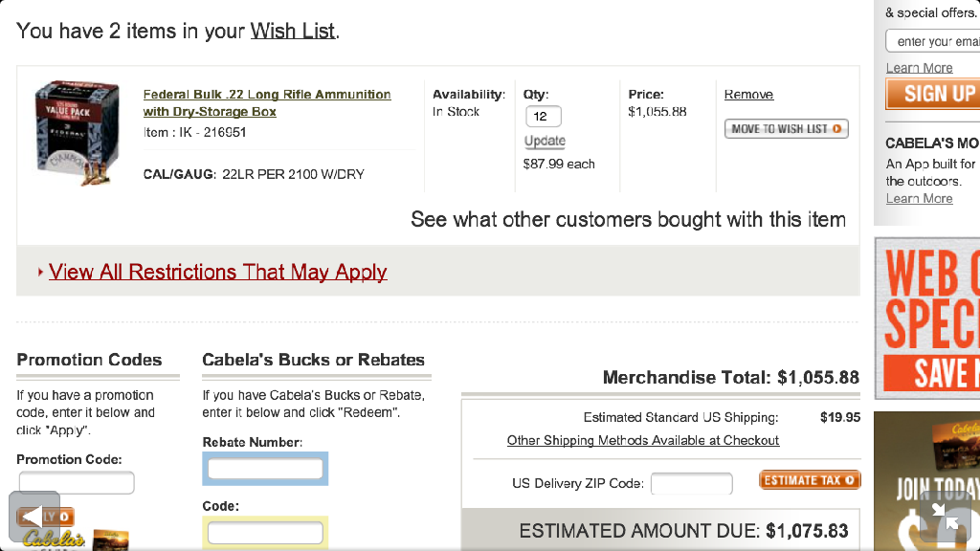The height and width of the screenshot is (551, 980).
Task: Click the Estimate Tax button
Action: pyautogui.click(x=810, y=480)
